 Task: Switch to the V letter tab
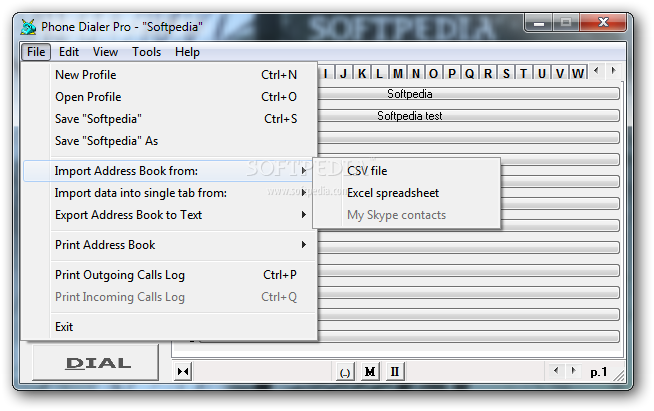click(560, 73)
